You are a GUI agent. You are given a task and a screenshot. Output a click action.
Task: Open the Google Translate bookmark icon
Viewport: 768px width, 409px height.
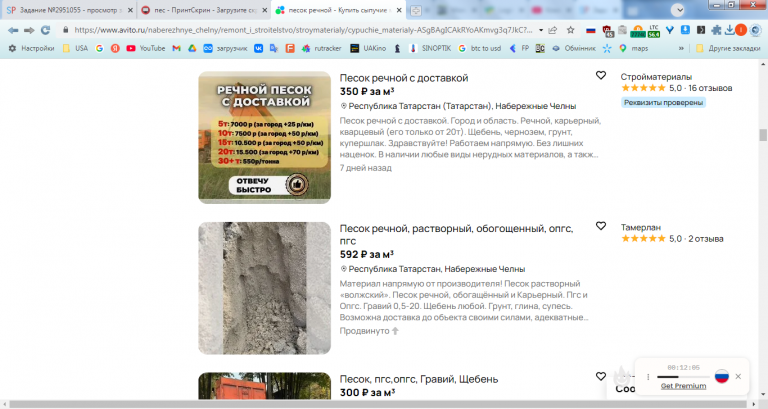(274, 48)
